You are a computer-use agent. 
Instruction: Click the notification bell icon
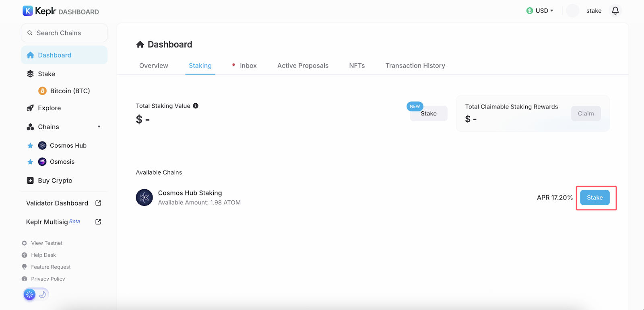[x=615, y=11]
